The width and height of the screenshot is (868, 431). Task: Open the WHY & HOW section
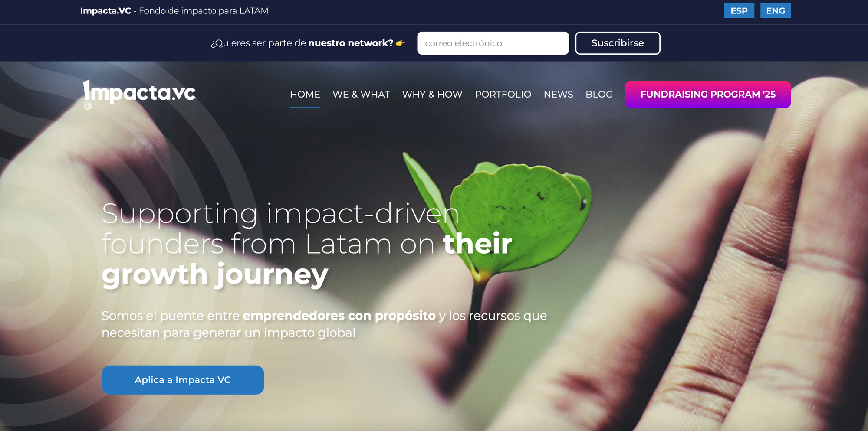point(432,95)
